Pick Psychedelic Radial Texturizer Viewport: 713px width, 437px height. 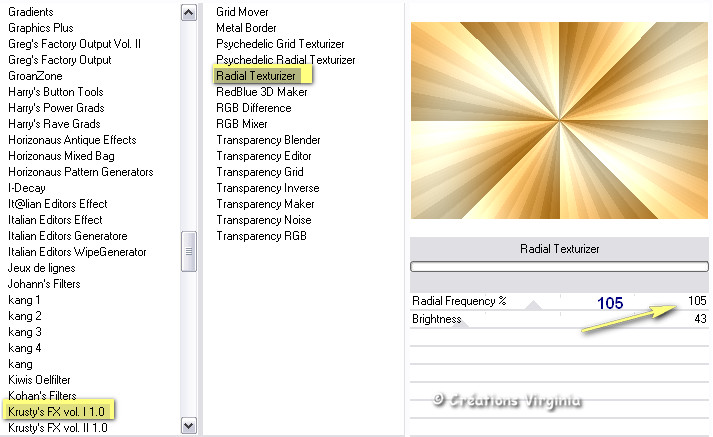point(286,60)
